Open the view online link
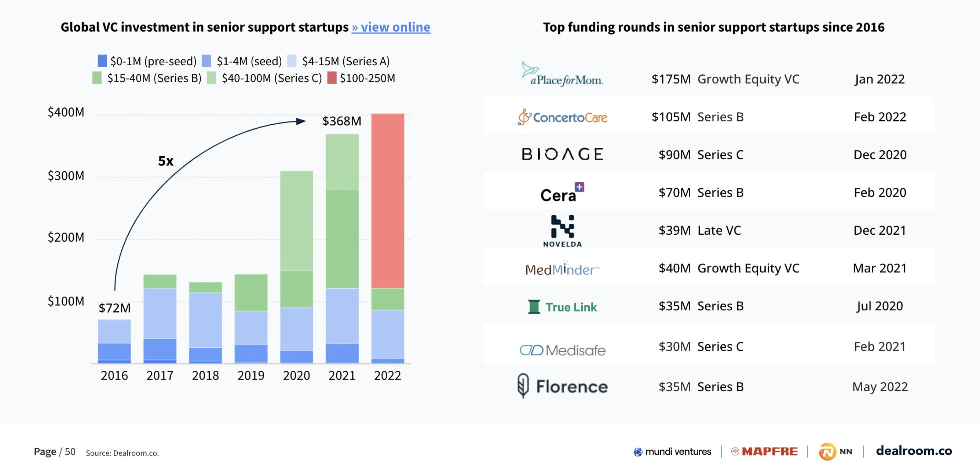Viewport: 980px width, 465px height. pyautogui.click(x=391, y=28)
